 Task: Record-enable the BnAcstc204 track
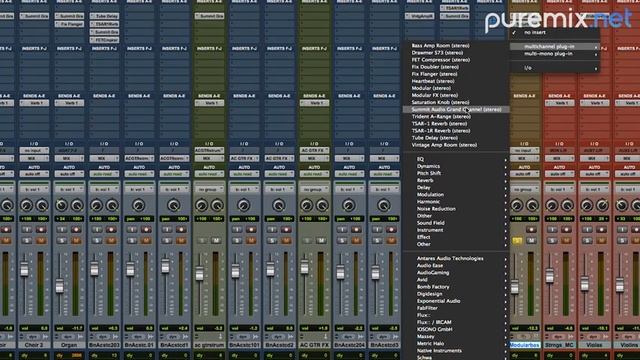[357, 230]
